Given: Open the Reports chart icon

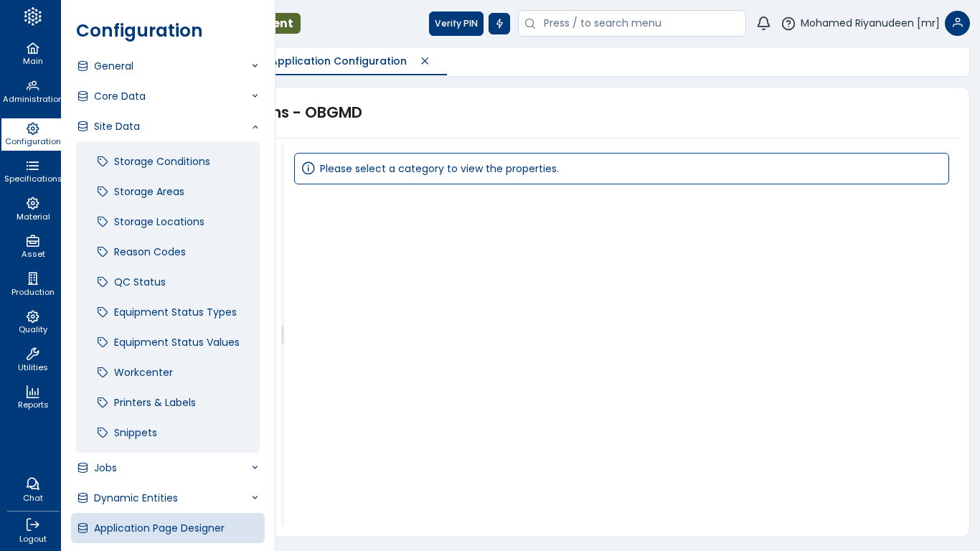Looking at the screenshot, I should click(x=32, y=392).
